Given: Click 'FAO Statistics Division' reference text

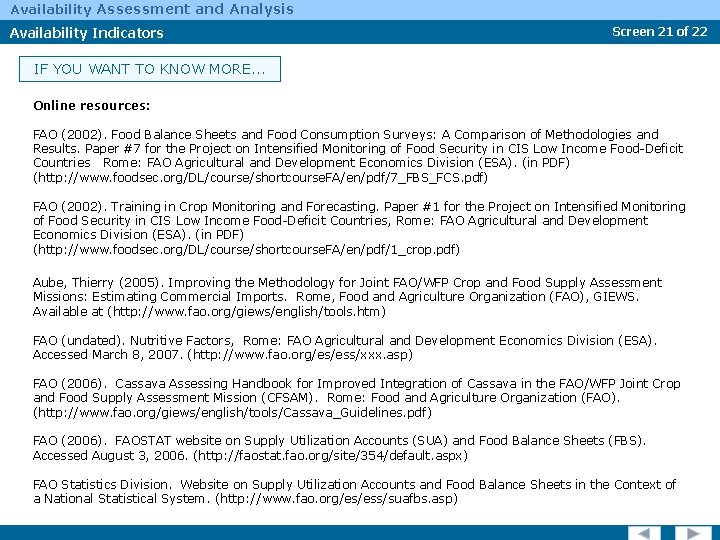Looking at the screenshot, I should pos(102,484).
